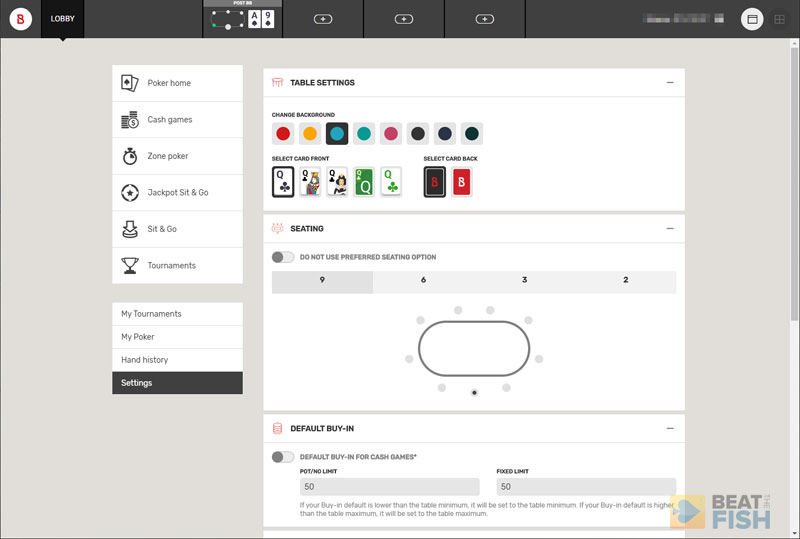Select the green four-color queen card front
800x539 pixels.
(364, 182)
